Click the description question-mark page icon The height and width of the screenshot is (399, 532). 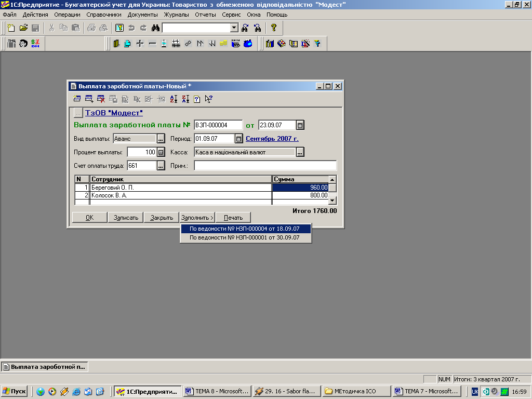tap(197, 99)
